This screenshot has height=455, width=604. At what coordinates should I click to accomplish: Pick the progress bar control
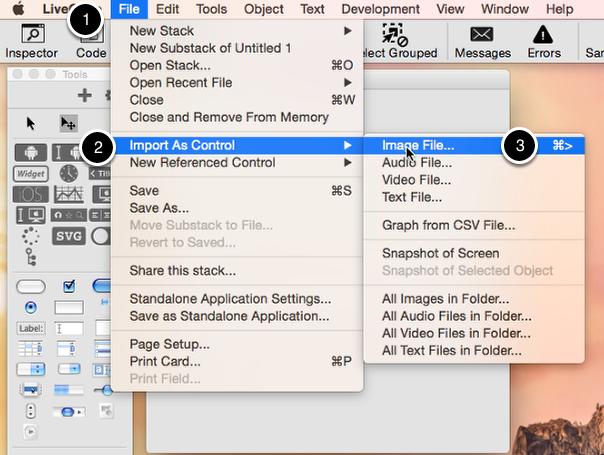tap(69, 390)
